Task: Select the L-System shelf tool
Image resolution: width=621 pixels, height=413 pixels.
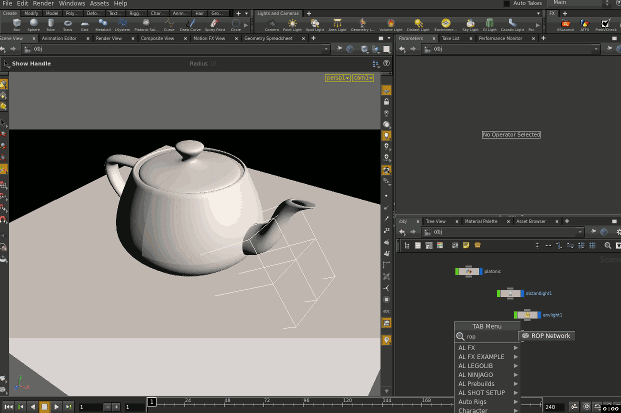Action: [122, 25]
